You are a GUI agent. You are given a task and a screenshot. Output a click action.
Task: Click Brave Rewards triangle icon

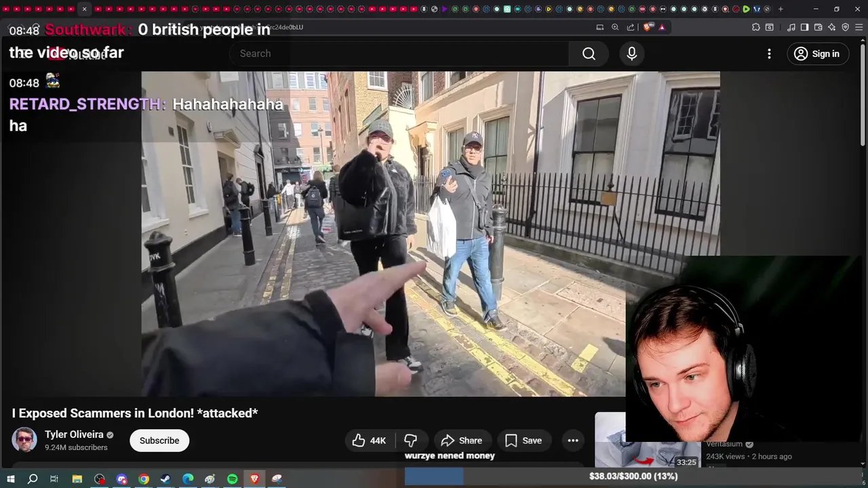click(x=662, y=27)
